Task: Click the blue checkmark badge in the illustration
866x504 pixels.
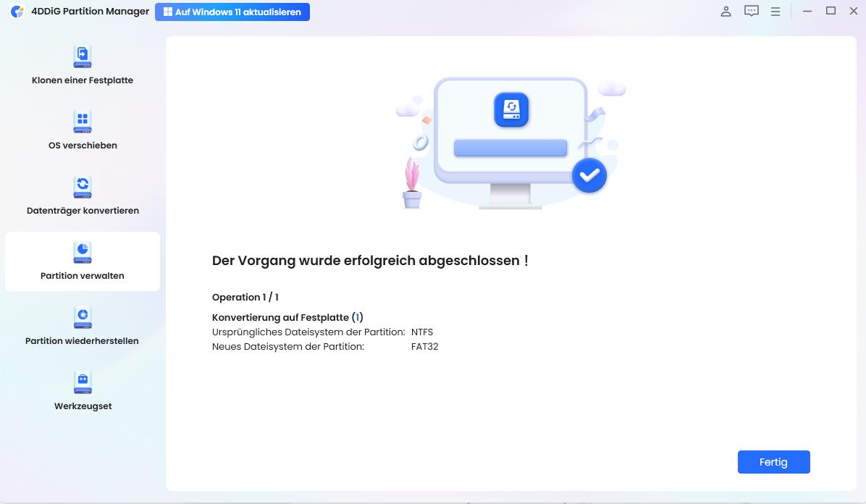Action: pyautogui.click(x=589, y=175)
